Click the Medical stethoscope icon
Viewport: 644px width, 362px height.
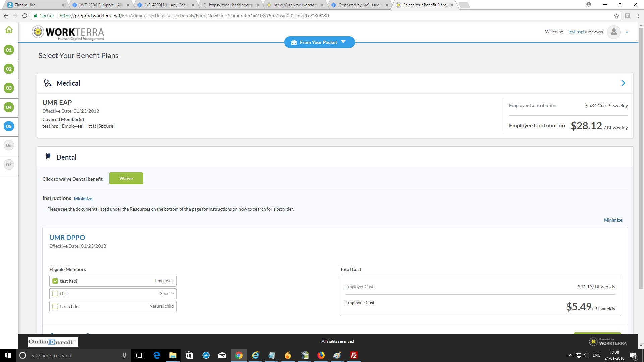[x=48, y=83]
